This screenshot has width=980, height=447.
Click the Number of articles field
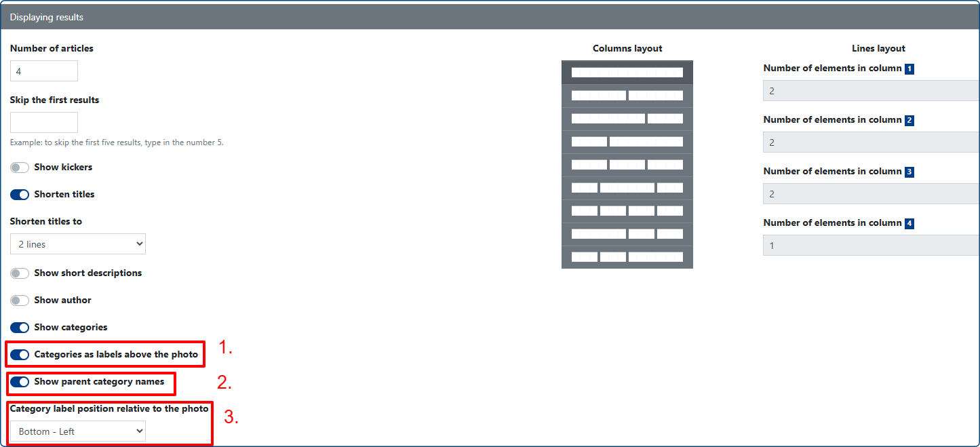[44, 71]
